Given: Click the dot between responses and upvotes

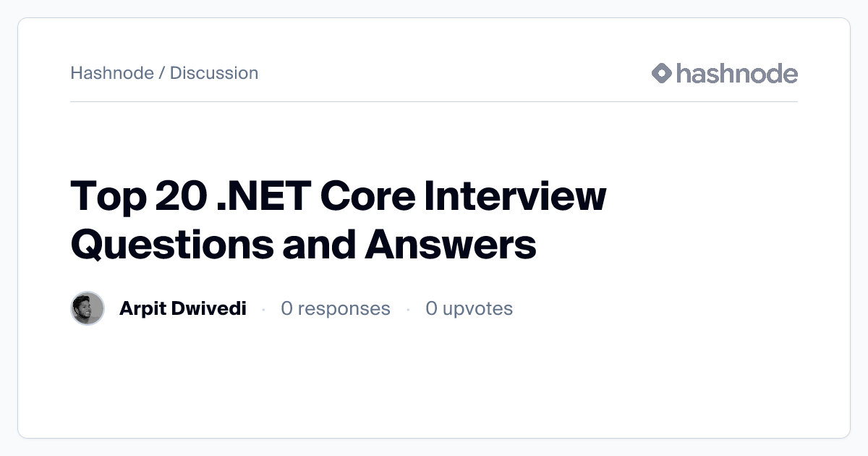Looking at the screenshot, I should coord(408,309).
